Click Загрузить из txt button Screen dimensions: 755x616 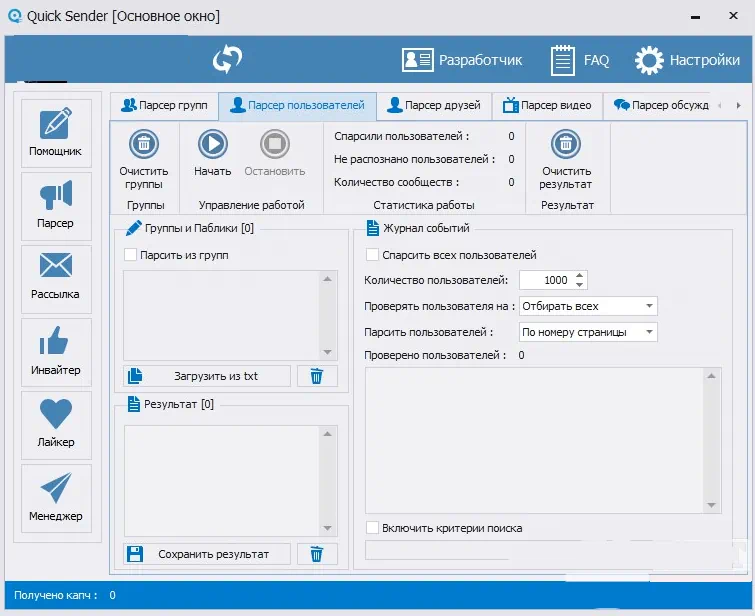pyautogui.click(x=207, y=376)
